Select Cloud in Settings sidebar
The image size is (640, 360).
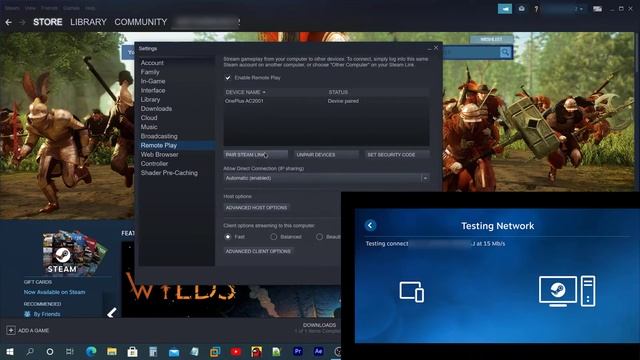pos(149,118)
